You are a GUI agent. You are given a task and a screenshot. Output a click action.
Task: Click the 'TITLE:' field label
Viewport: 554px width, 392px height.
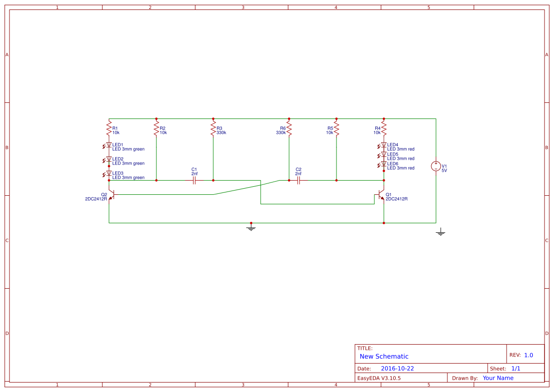(364, 348)
